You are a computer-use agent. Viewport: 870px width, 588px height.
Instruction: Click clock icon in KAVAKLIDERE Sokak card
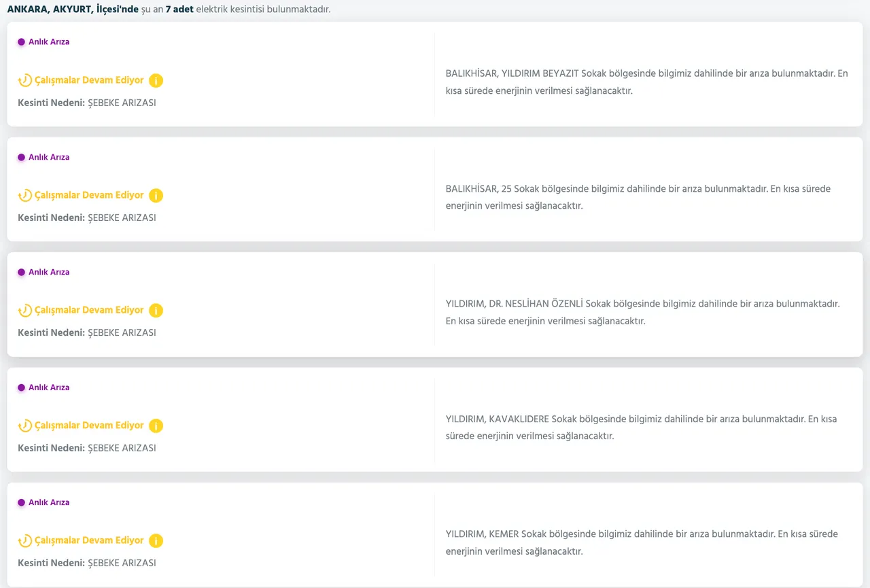pos(24,426)
